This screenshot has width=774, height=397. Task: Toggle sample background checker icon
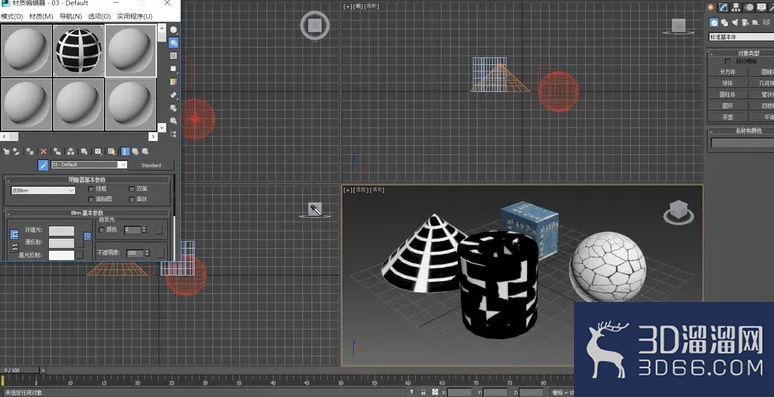click(x=174, y=56)
